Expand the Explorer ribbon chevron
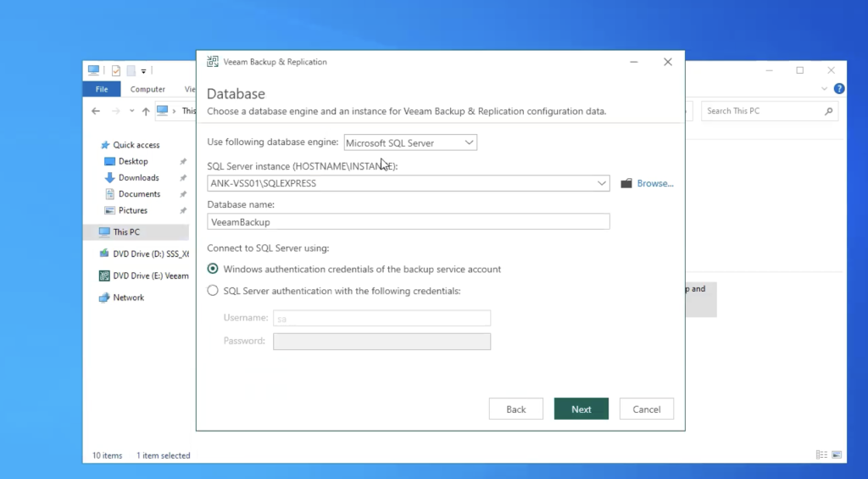Viewport: 868px width, 479px height. (x=824, y=89)
